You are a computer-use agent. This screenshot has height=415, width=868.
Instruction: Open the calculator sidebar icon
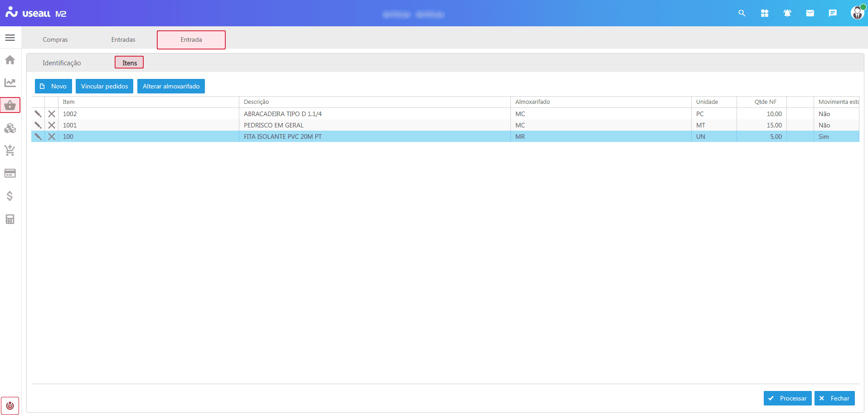pyautogui.click(x=10, y=220)
